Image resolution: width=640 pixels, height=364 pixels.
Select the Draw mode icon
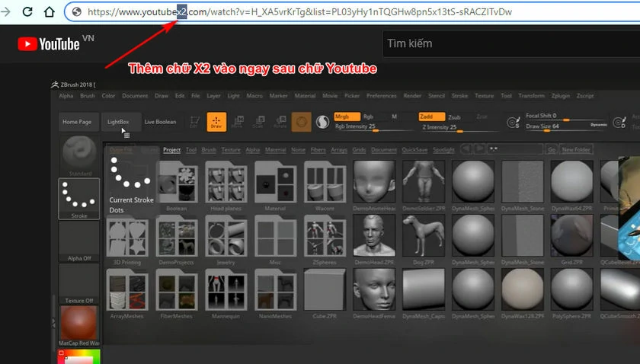click(x=216, y=122)
